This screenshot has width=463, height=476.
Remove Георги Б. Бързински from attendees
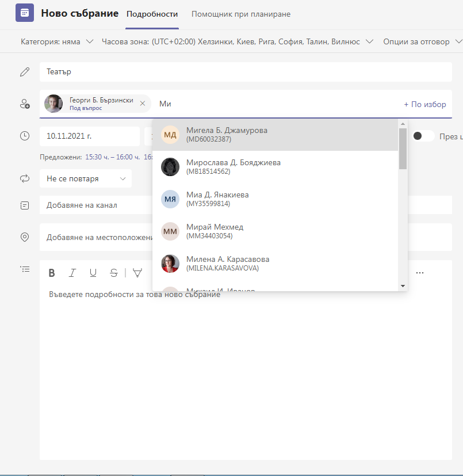pyautogui.click(x=142, y=104)
